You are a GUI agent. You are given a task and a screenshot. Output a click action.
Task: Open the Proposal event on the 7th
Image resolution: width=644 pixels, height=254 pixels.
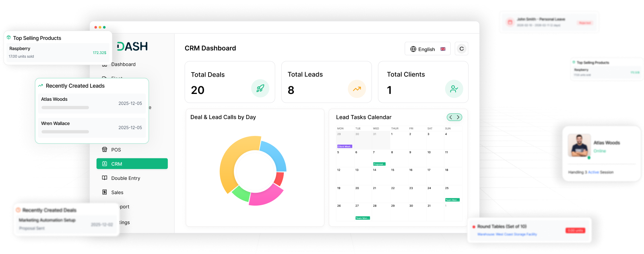379,164
